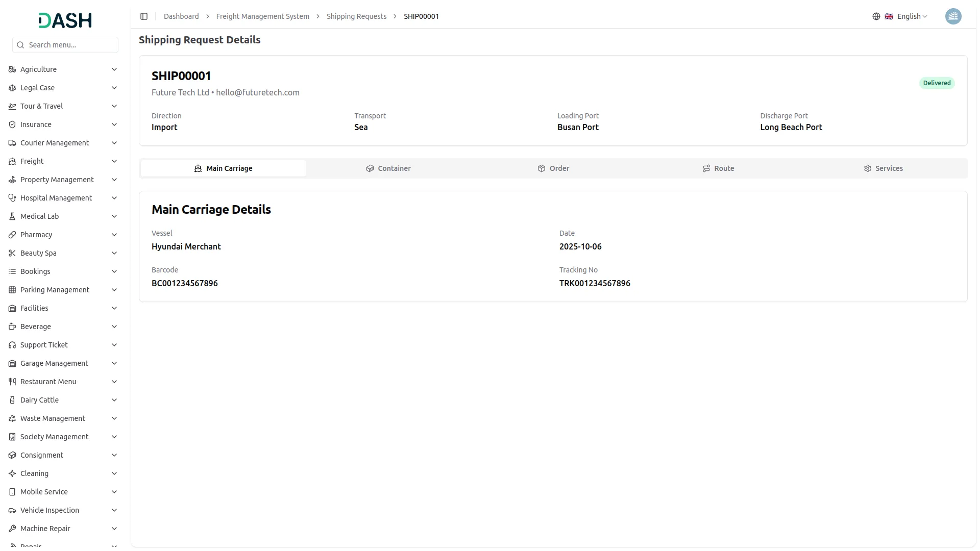
Task: Click the Beauty Spa scissors icon
Action: click(x=12, y=253)
